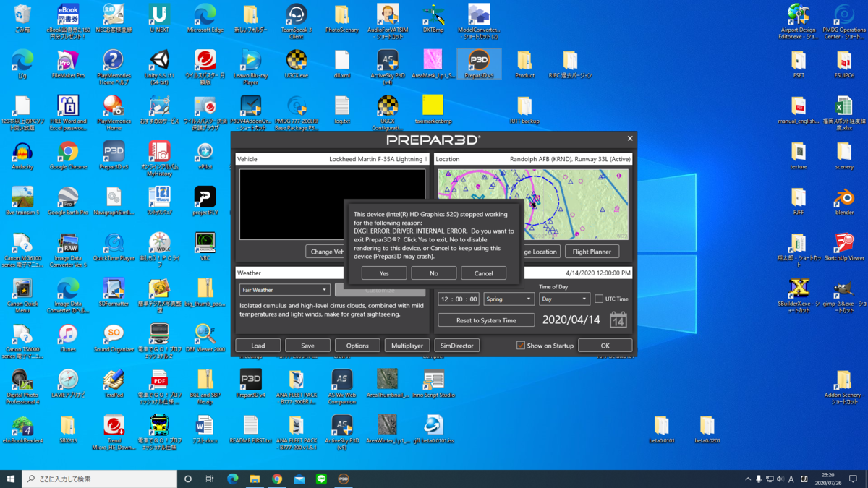The height and width of the screenshot is (488, 868).
Task: Open the Fair Weather dropdown
Action: tap(284, 290)
